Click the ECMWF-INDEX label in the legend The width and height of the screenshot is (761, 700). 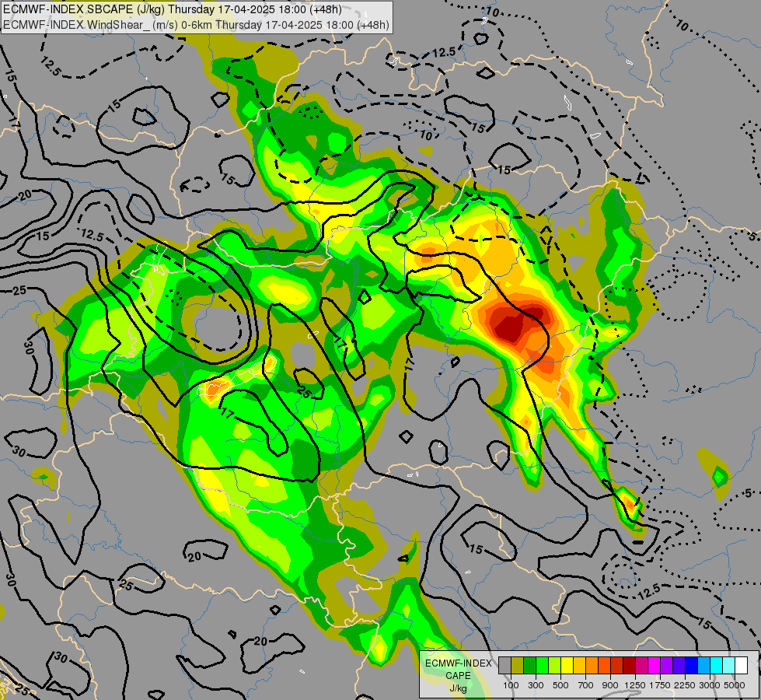pyautogui.click(x=459, y=663)
